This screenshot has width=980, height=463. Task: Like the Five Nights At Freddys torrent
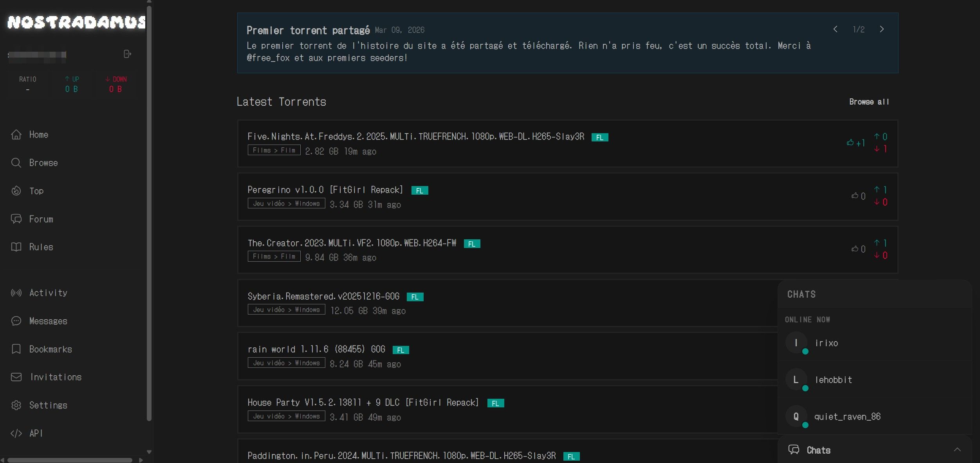pyautogui.click(x=850, y=143)
